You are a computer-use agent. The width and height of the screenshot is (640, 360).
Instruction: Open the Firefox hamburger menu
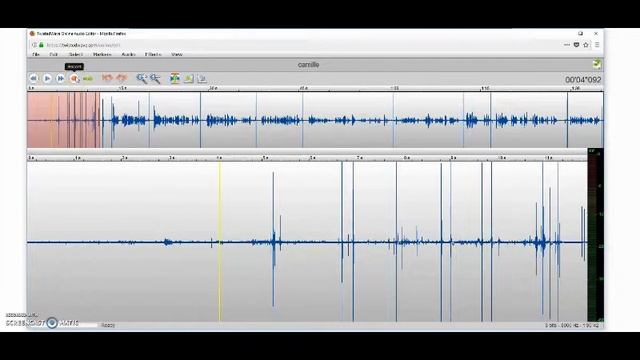(597, 45)
